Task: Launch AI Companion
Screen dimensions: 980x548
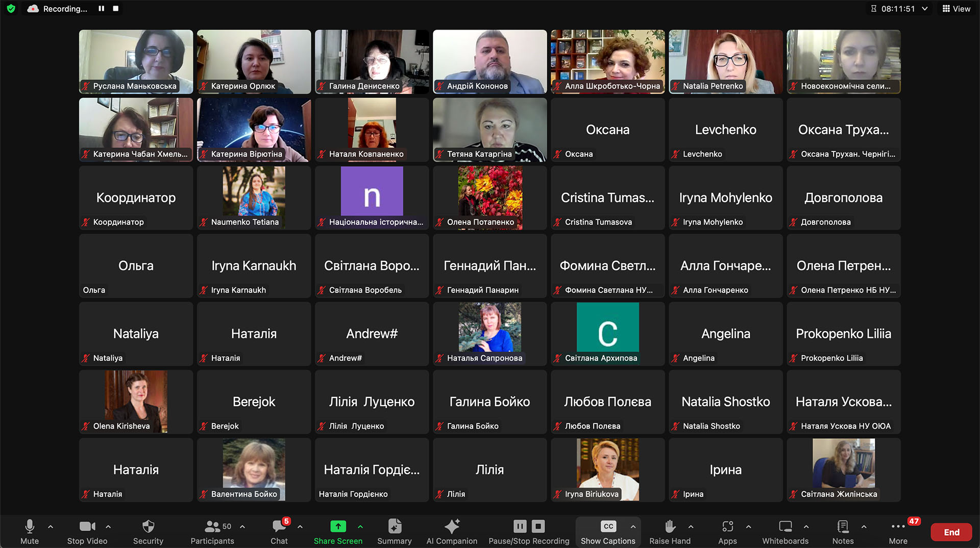Action: 452,527
